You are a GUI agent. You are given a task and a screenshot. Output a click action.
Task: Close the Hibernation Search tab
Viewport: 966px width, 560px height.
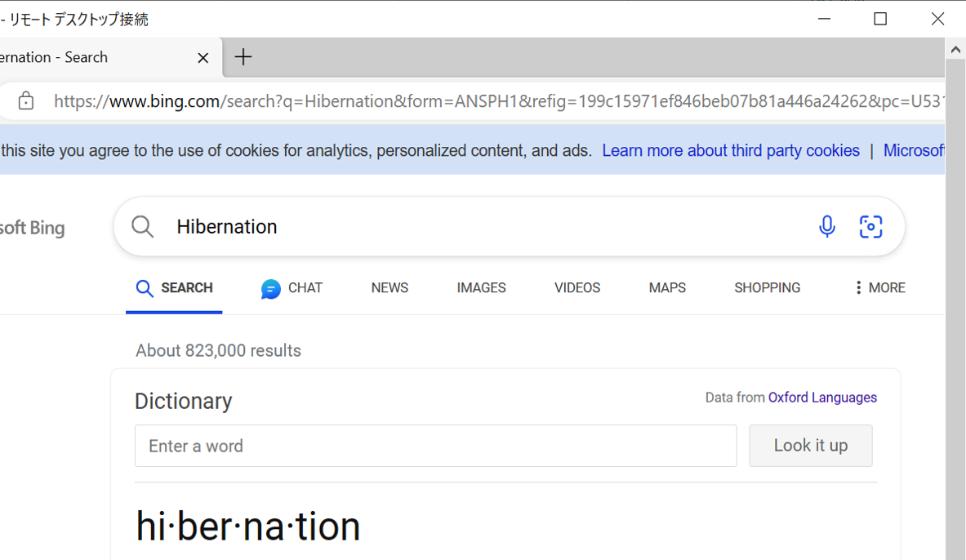203,58
